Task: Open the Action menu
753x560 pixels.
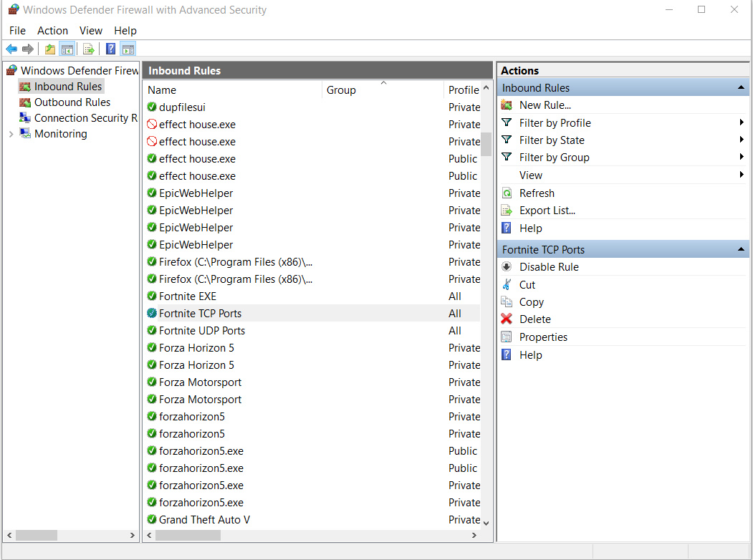Action: point(53,31)
